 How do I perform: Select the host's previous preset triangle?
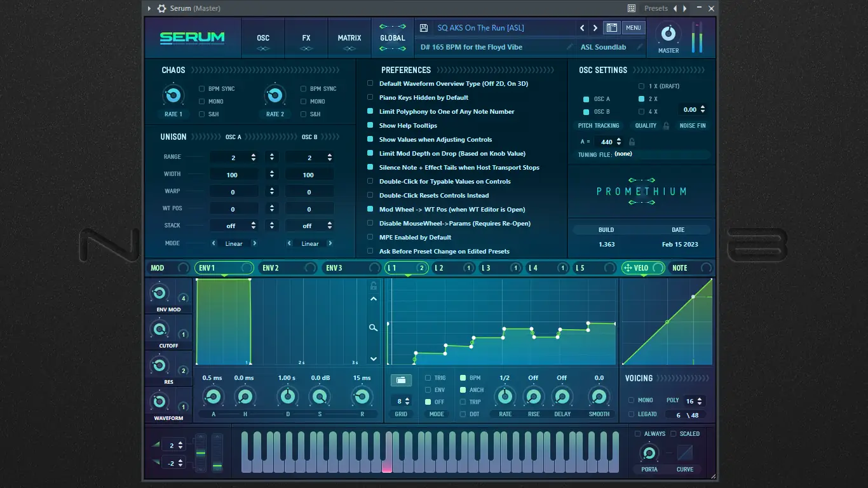coord(675,8)
